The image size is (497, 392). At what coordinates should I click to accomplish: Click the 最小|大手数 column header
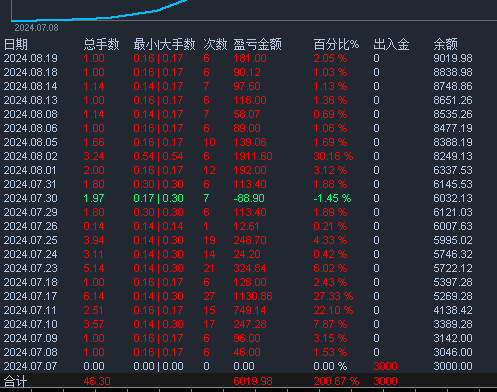pos(164,44)
